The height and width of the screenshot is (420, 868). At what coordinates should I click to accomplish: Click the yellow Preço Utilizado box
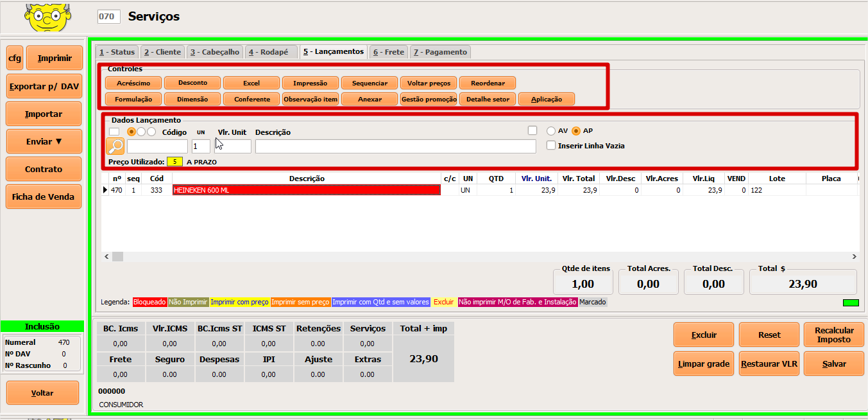tap(174, 162)
